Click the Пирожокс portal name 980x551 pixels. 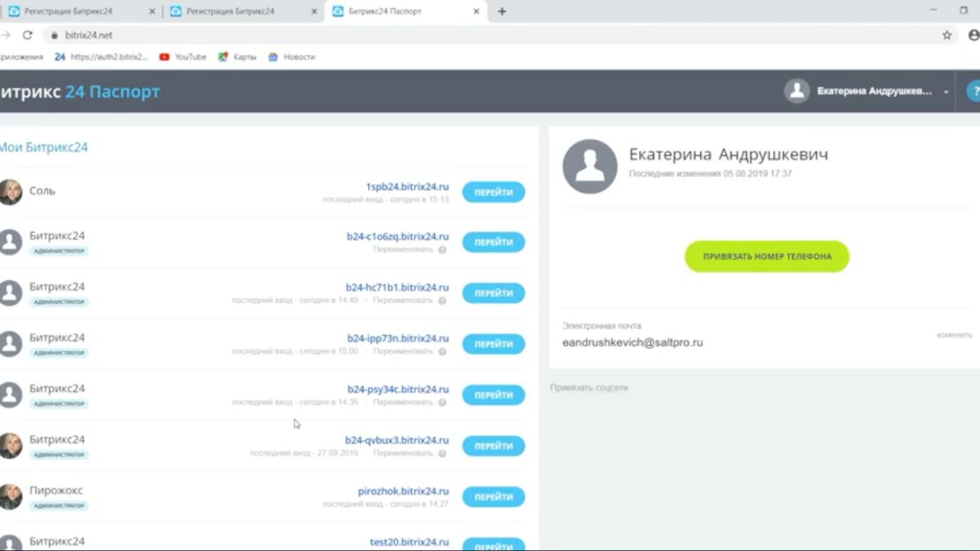click(x=56, y=490)
